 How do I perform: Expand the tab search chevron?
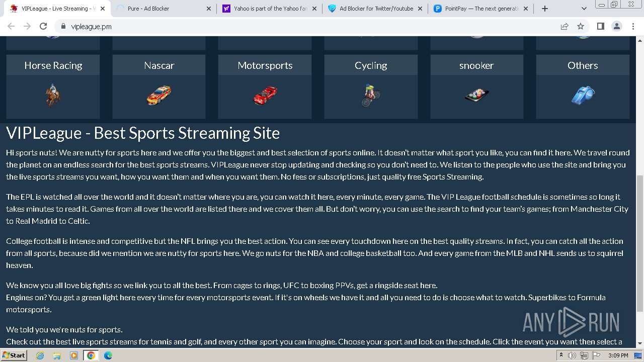(x=584, y=9)
